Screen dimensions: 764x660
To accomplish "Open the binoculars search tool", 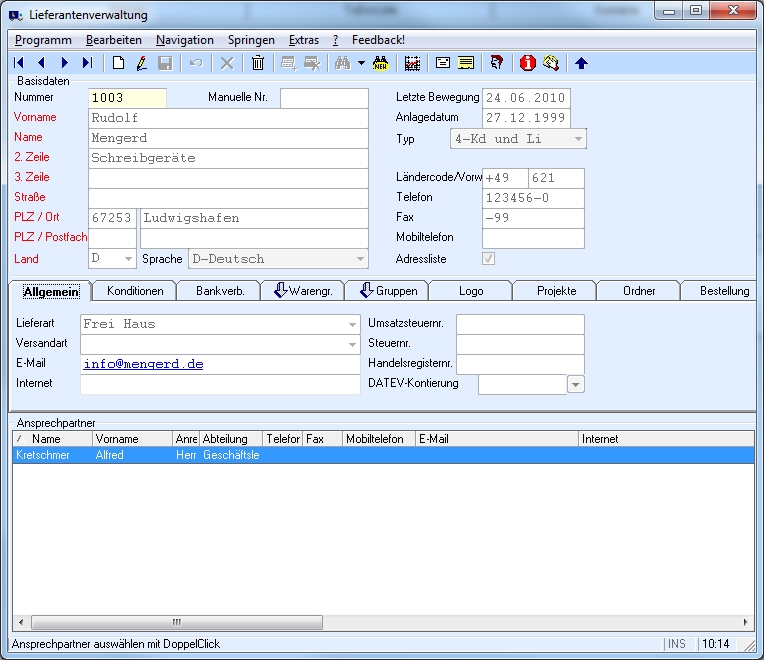I will pos(341,63).
